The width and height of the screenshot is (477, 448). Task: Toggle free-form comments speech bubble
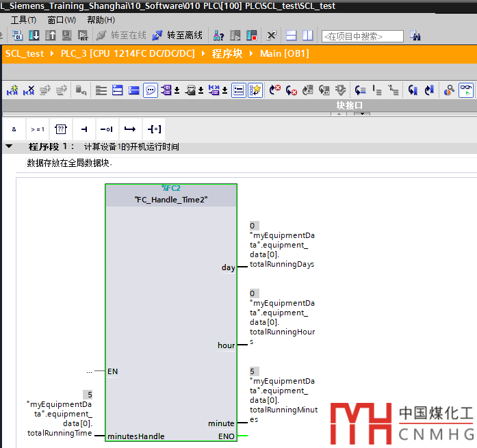tap(151, 90)
